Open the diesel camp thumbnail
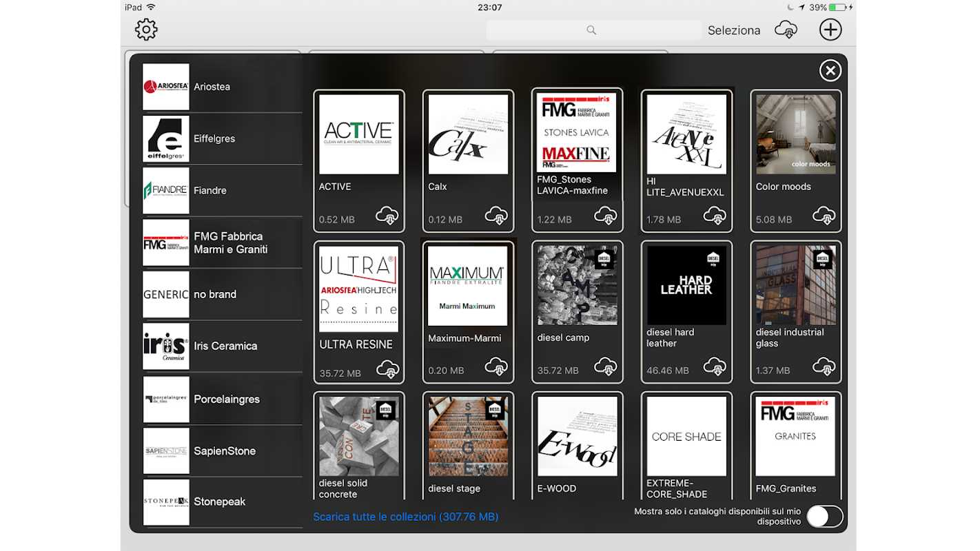 pyautogui.click(x=577, y=286)
